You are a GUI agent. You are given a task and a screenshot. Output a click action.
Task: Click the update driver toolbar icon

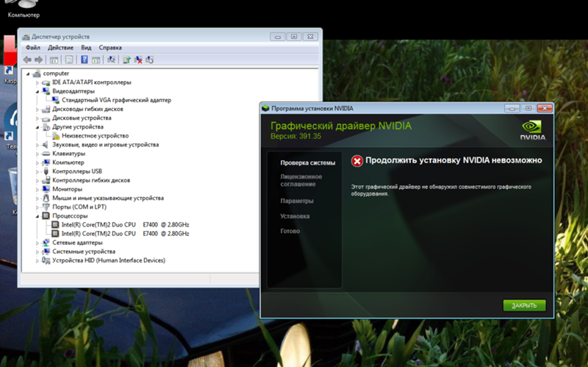pyautogui.click(x=126, y=60)
